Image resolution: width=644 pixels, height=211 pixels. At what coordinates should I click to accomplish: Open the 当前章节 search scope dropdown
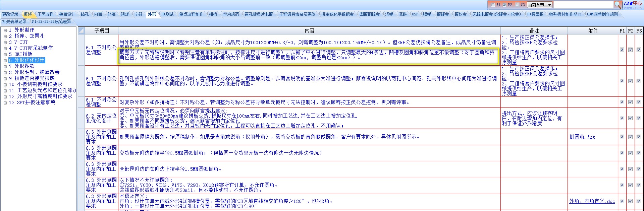point(540,5)
